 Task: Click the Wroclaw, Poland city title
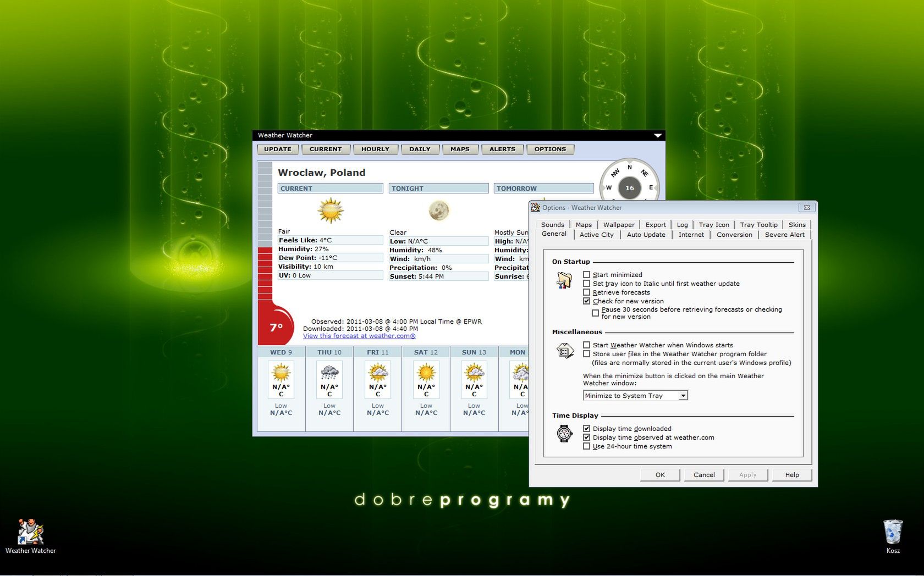coord(321,173)
